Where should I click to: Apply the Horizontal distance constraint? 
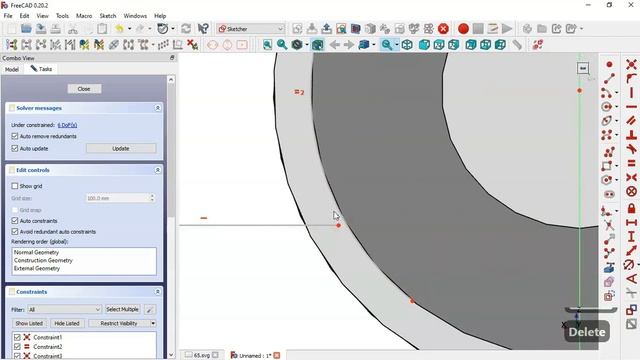pyautogui.click(x=631, y=222)
